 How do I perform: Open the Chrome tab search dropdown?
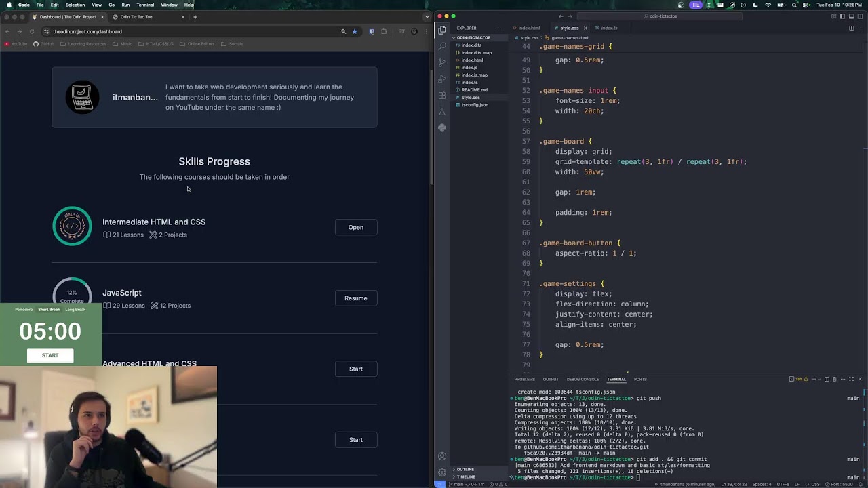point(427,17)
